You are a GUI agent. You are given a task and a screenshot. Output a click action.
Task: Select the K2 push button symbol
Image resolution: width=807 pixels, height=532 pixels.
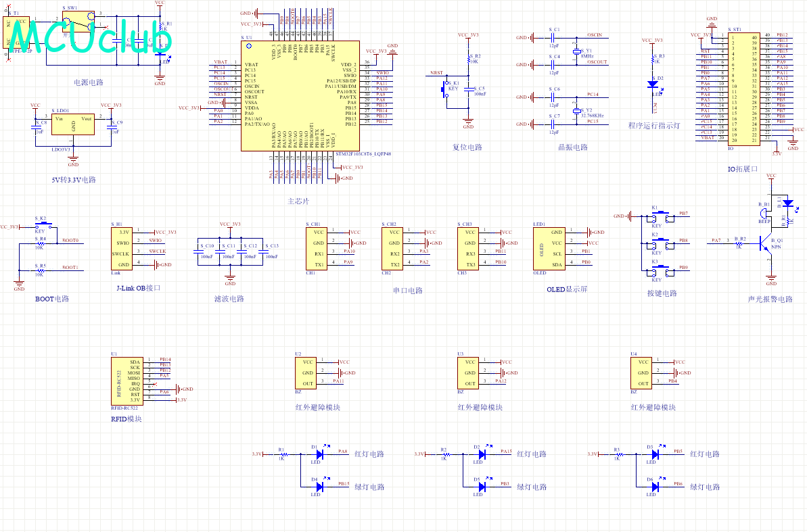tap(660, 243)
